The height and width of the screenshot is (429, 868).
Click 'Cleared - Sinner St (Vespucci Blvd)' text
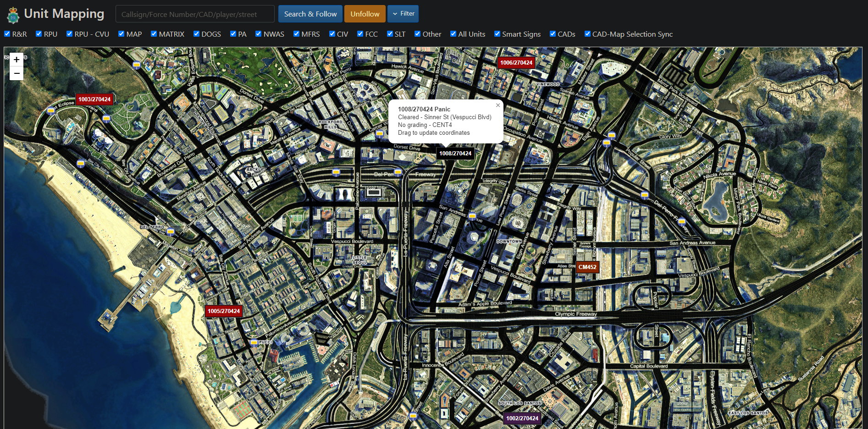[x=445, y=117]
